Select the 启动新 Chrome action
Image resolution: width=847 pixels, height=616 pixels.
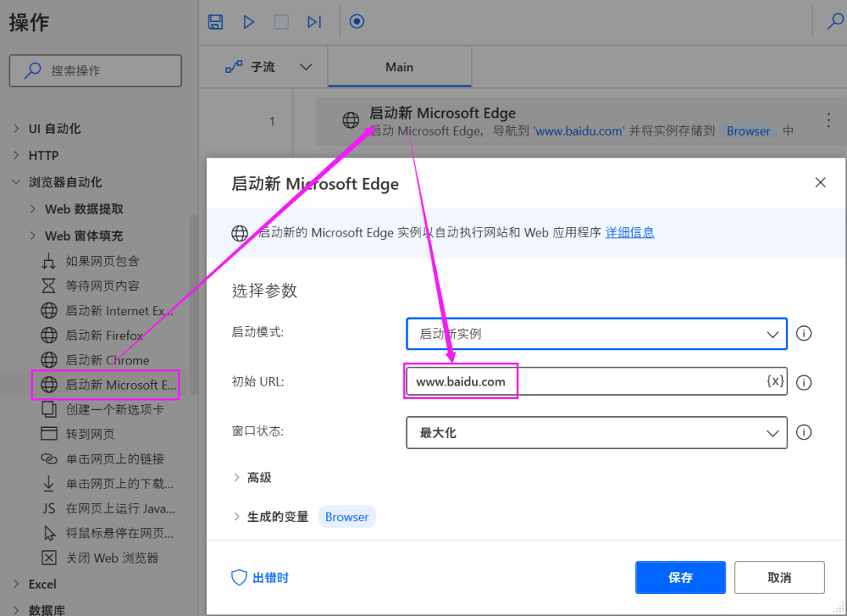[95, 360]
